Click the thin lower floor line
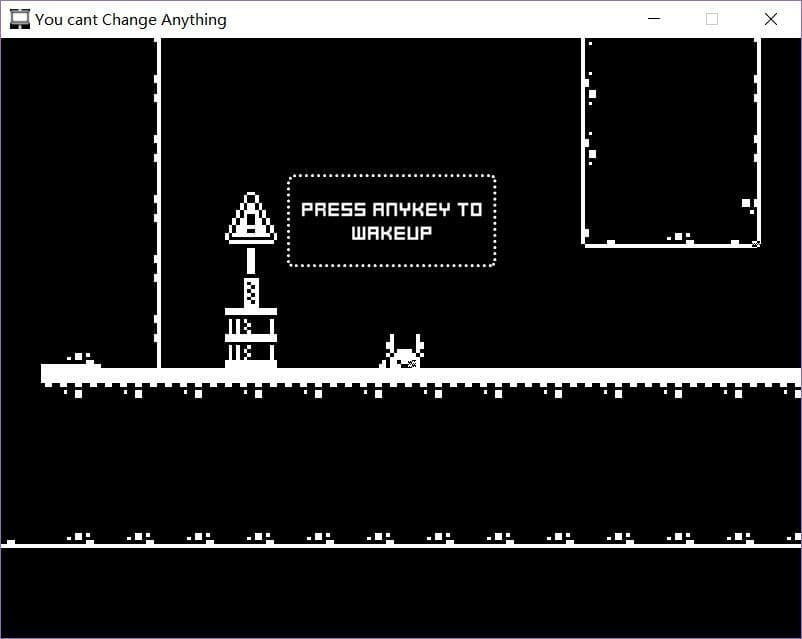The height and width of the screenshot is (639, 802). click(401, 546)
